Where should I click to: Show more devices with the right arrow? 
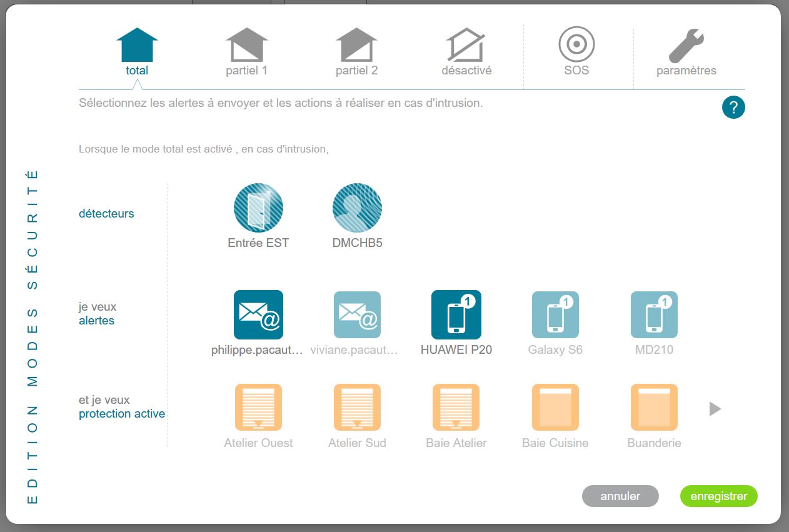[x=715, y=409]
